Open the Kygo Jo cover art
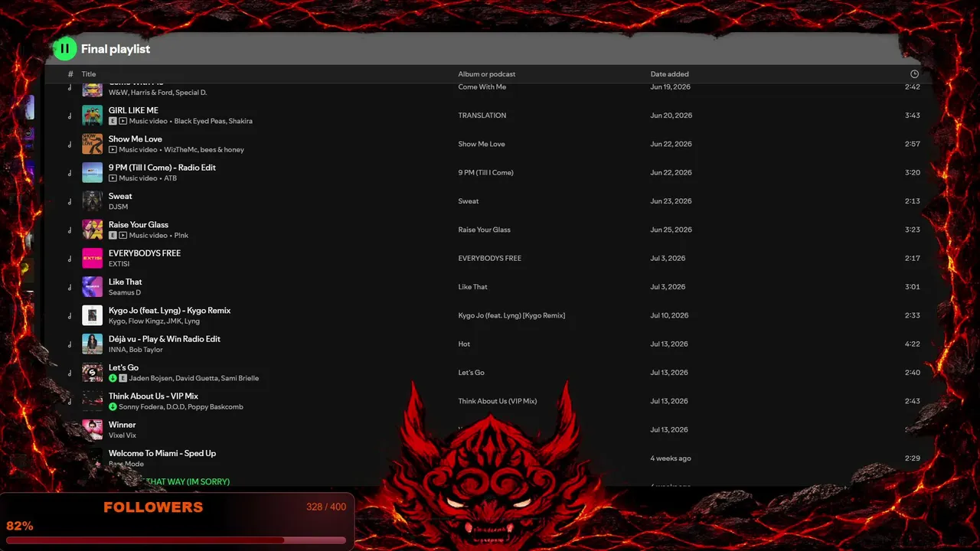Viewport: 980px width, 551px height. [92, 315]
